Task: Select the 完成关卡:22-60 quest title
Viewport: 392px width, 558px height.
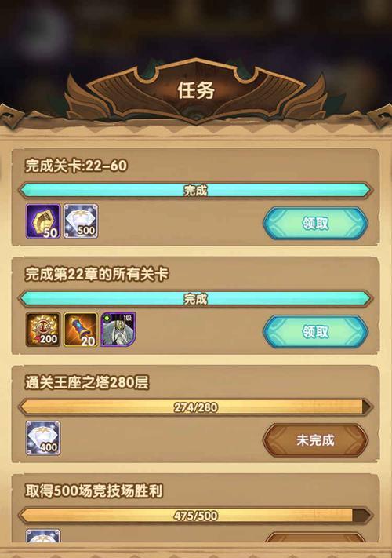Action: [x=76, y=166]
